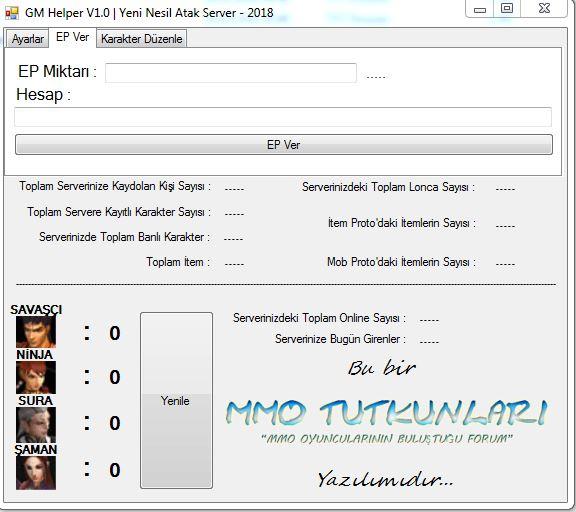The width and height of the screenshot is (576, 512).
Task: Click the Yenile refresh button
Action: [x=176, y=400]
